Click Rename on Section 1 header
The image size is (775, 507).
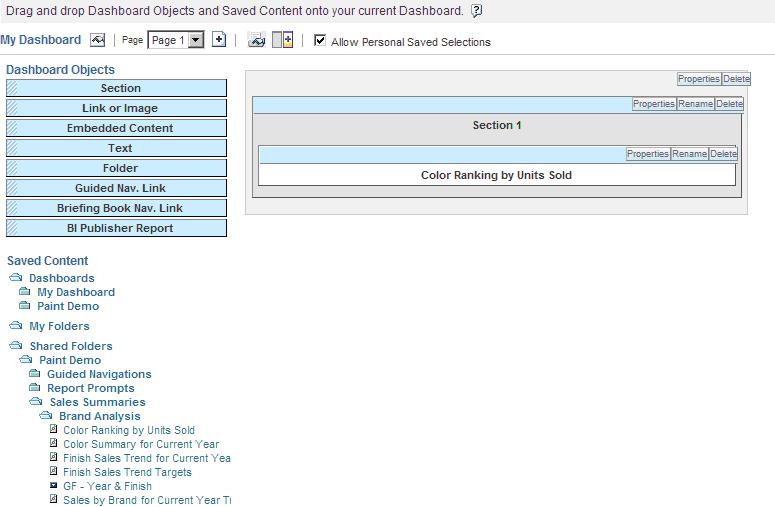pos(695,104)
